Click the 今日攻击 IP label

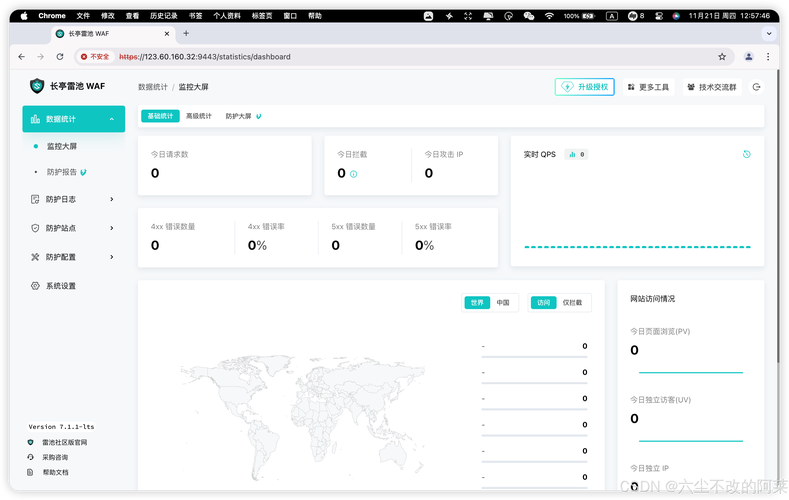[x=443, y=154]
